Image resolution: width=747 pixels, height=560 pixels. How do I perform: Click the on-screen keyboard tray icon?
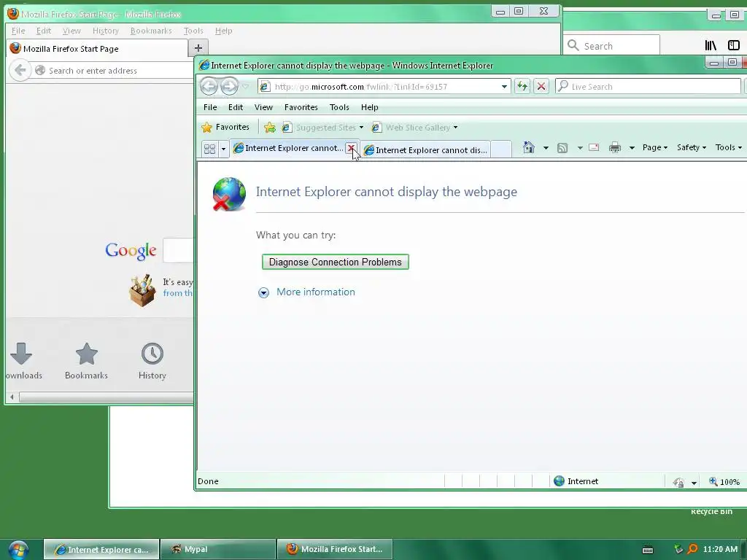pyautogui.click(x=648, y=550)
